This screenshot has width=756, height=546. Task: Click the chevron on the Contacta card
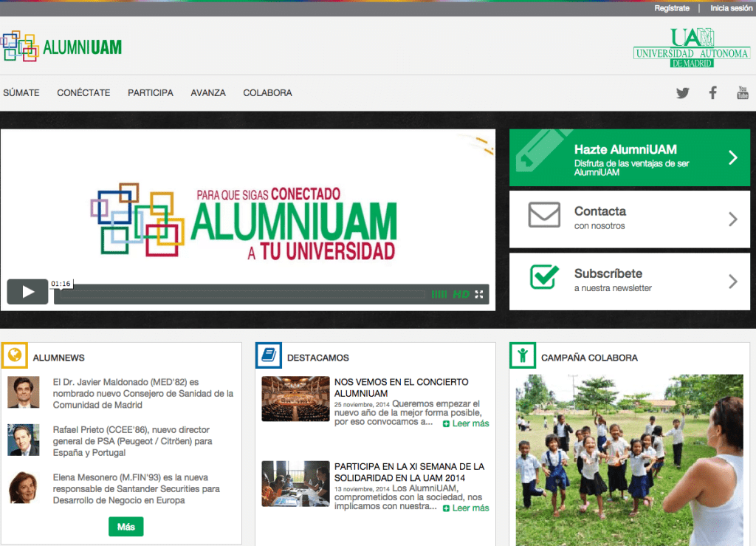coord(733,219)
